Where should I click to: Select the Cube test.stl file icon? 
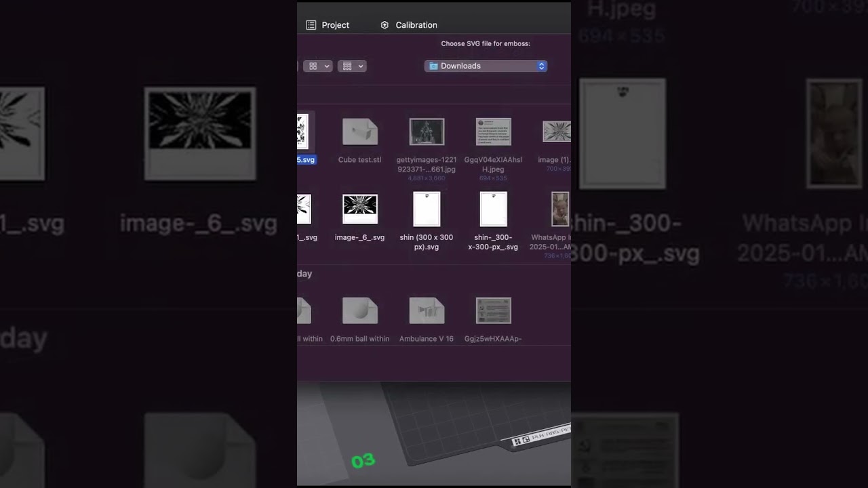pos(359,131)
